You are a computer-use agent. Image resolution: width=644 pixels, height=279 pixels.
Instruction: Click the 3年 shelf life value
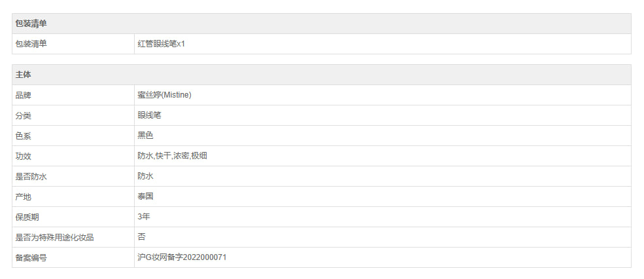143,217
